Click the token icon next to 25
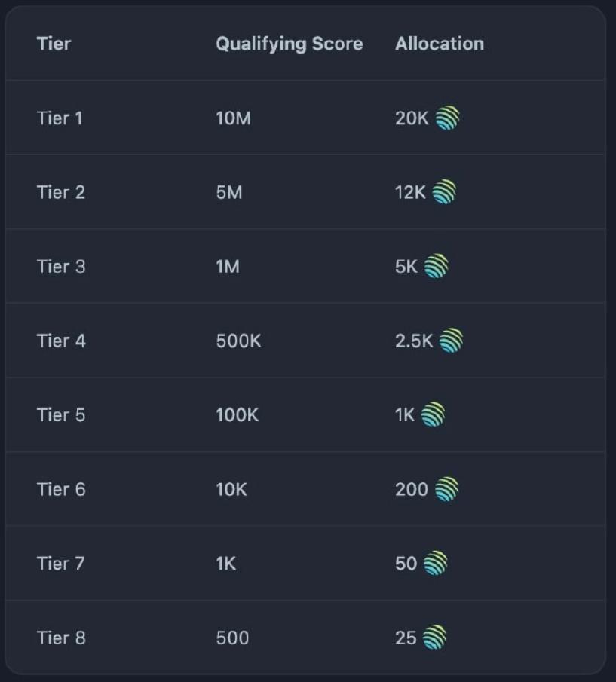This screenshot has height=682, width=616. click(434, 638)
